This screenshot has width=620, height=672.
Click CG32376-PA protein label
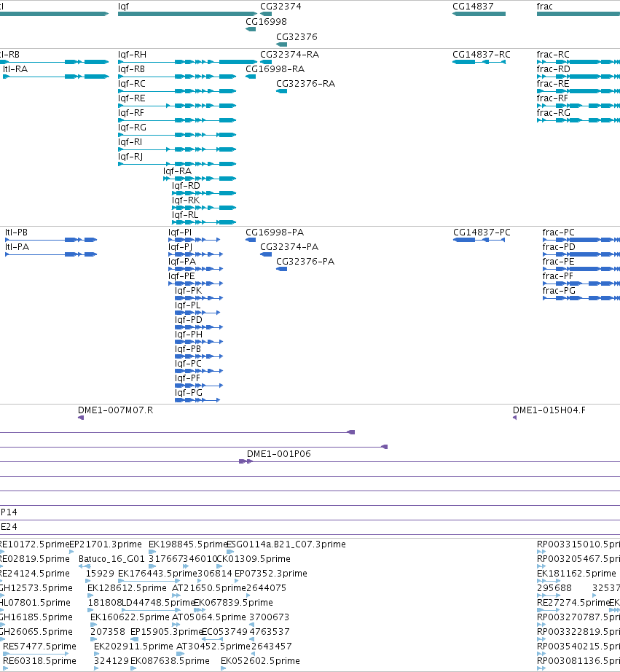coord(305,262)
